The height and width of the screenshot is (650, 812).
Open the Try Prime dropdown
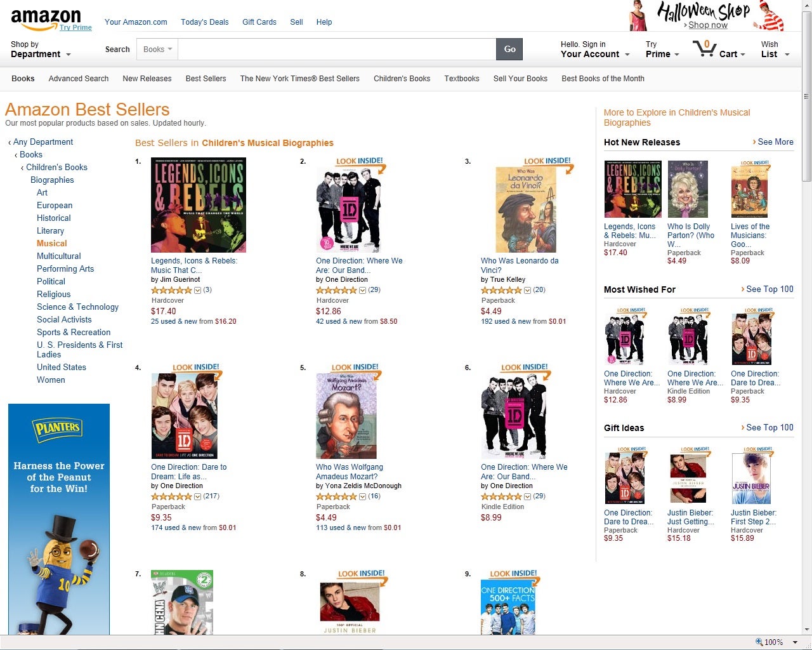(x=662, y=50)
